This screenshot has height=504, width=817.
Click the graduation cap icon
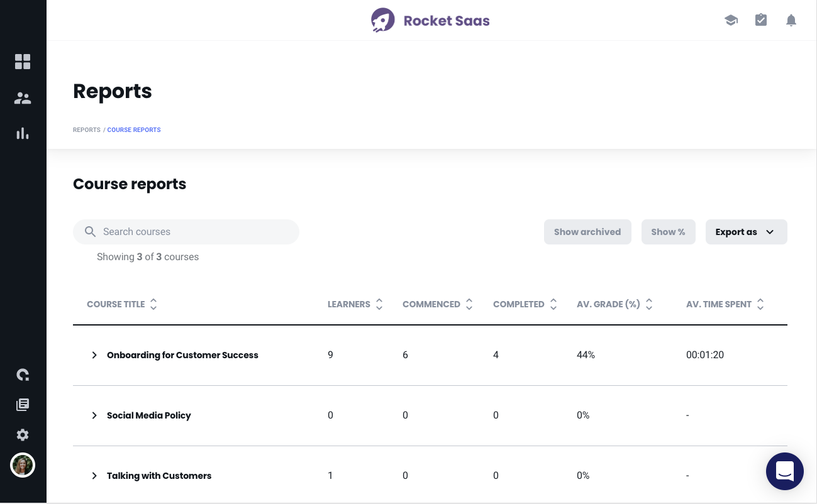click(x=731, y=20)
